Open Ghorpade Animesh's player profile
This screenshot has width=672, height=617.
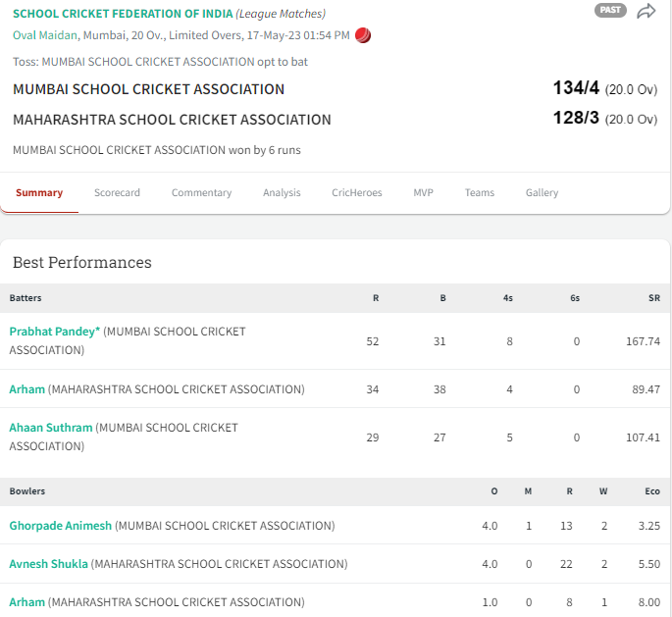61,526
